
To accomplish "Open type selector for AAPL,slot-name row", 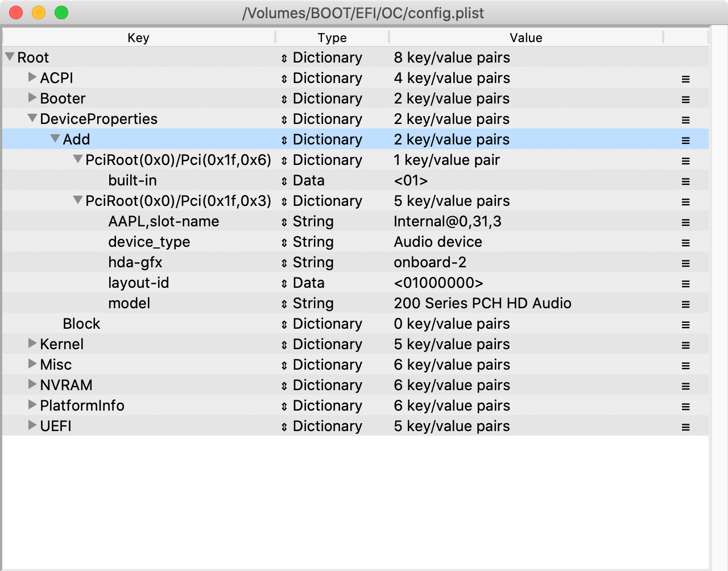I will click(284, 222).
